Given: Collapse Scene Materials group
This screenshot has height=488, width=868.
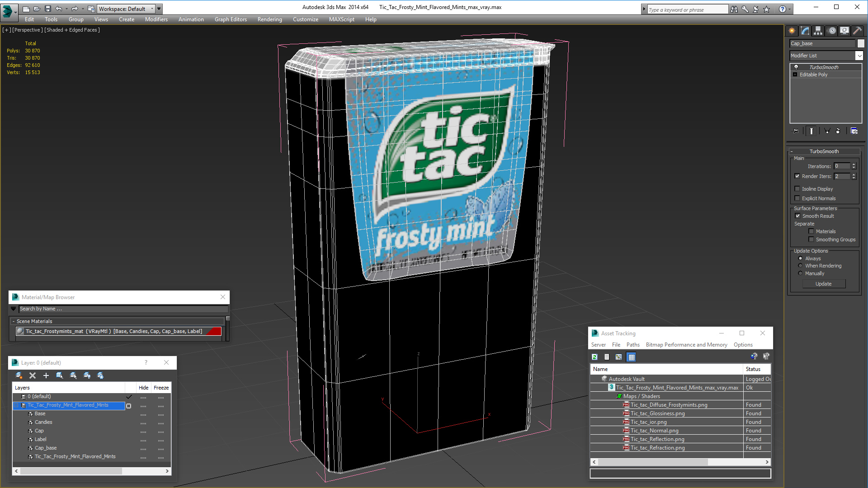Looking at the screenshot, I should pos(14,321).
